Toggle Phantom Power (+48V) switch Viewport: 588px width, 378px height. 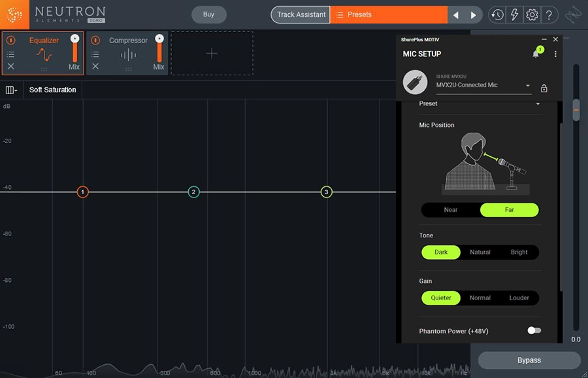click(534, 330)
